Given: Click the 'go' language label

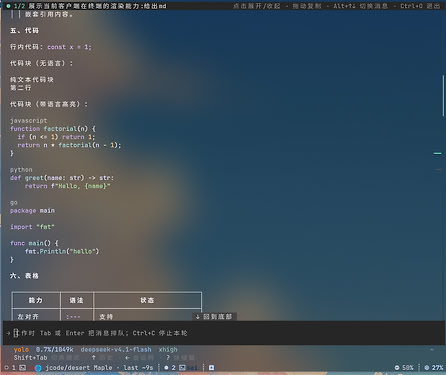Looking at the screenshot, I should (14, 202).
